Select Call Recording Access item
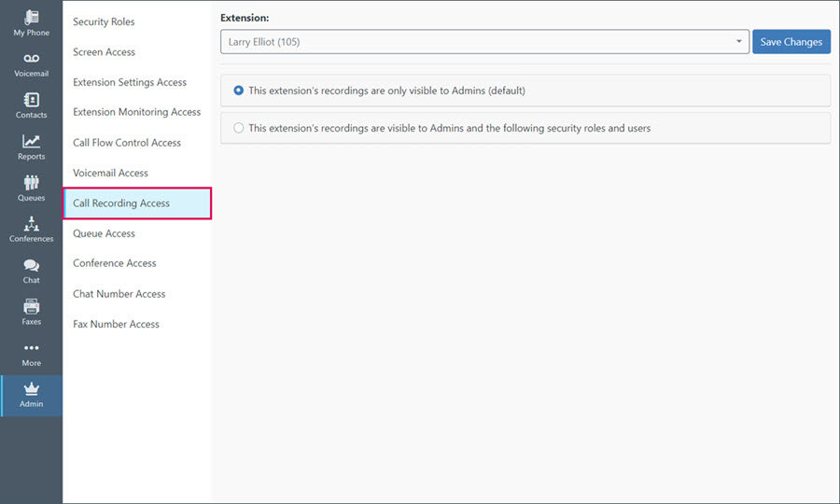The width and height of the screenshot is (840, 504). 137,203
